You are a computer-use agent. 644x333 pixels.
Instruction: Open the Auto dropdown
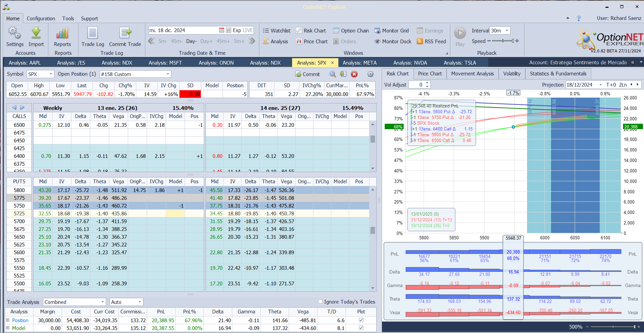[x=140, y=302]
